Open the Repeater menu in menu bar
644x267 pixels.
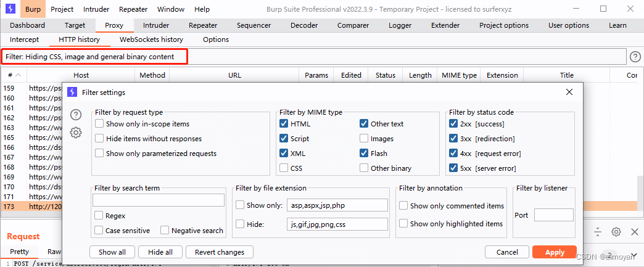click(x=133, y=9)
